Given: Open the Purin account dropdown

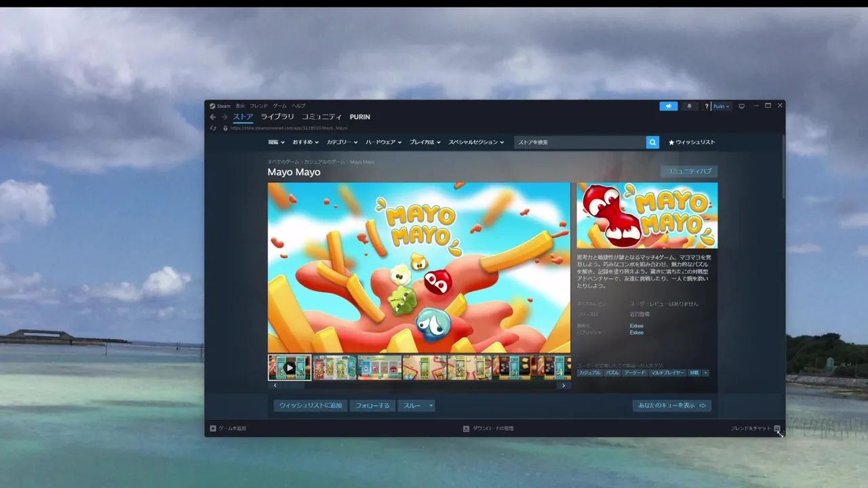Looking at the screenshot, I should (721, 106).
